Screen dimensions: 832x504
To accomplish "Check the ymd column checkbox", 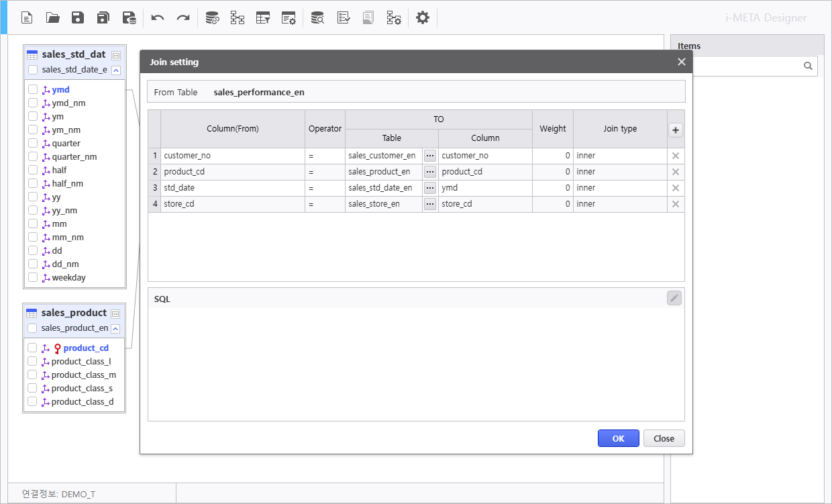I will click(33, 89).
